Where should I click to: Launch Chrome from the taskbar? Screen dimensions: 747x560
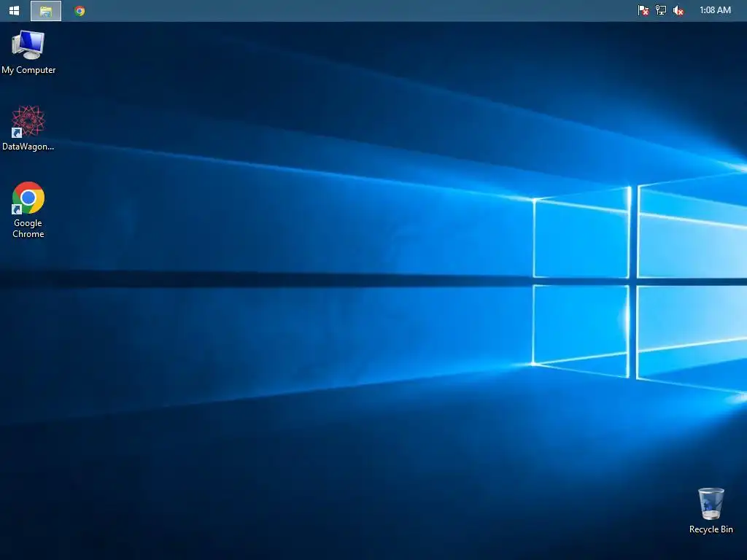click(x=80, y=11)
